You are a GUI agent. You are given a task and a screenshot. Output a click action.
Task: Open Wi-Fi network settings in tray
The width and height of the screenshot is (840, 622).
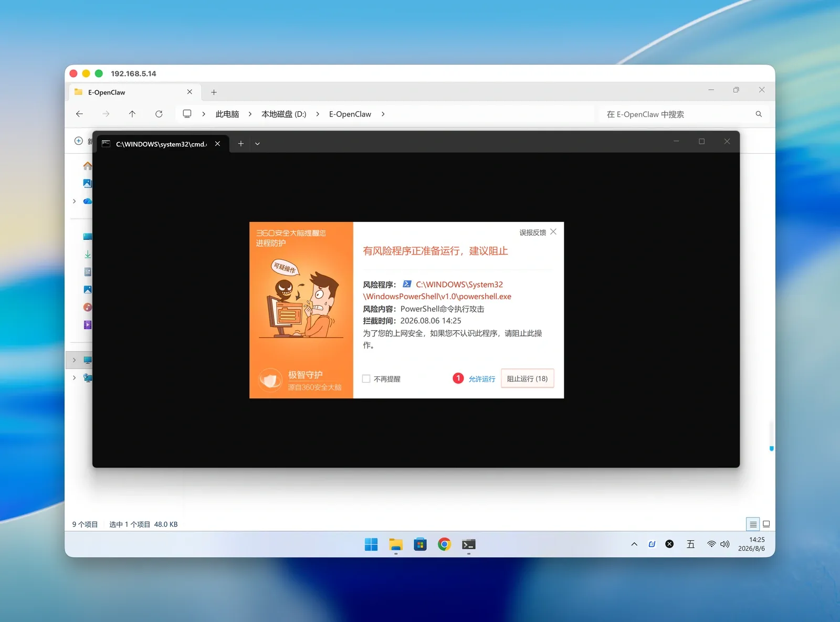tap(711, 544)
